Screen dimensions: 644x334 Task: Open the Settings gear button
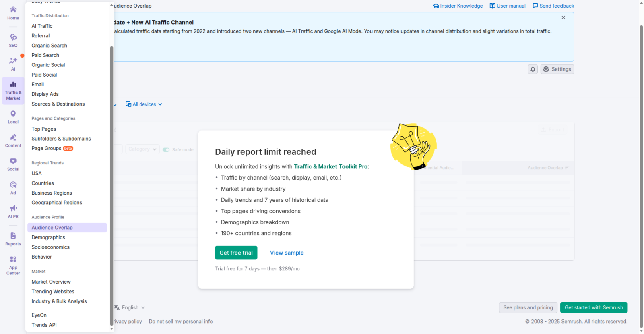(x=557, y=69)
